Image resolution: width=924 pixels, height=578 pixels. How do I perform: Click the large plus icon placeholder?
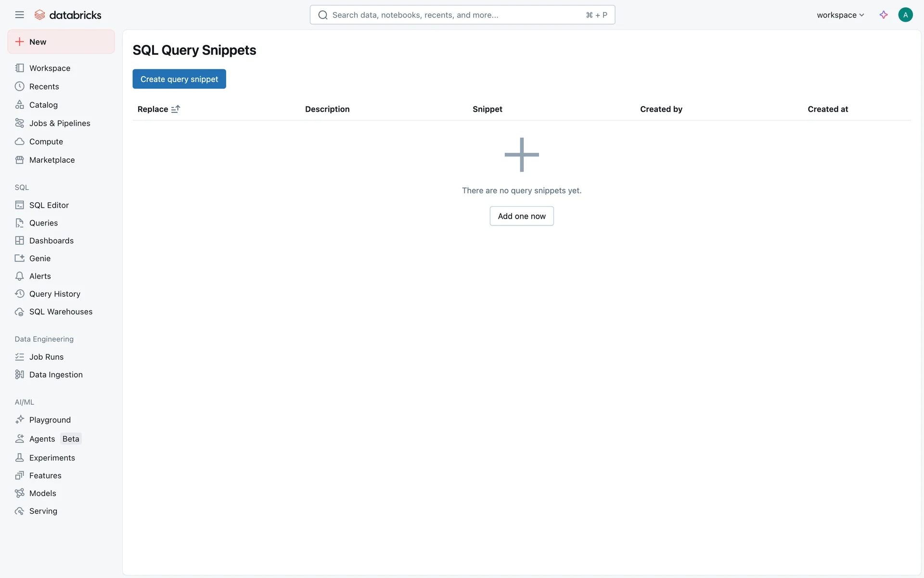522,155
